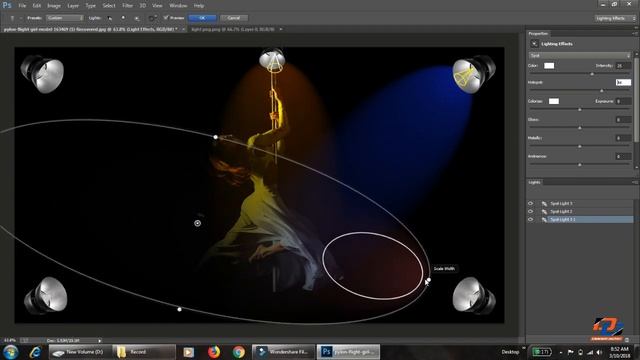Open the File menu
The image size is (640, 360).
22,6
